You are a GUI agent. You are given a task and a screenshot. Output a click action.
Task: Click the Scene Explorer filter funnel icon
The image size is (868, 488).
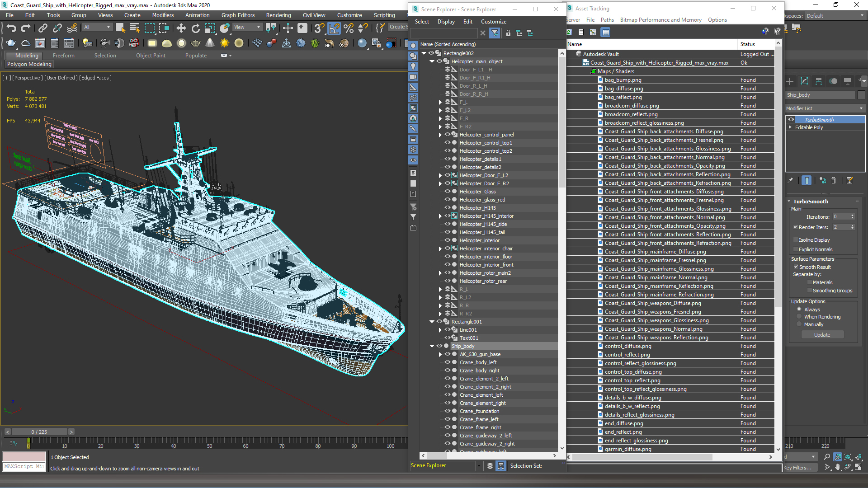(495, 33)
